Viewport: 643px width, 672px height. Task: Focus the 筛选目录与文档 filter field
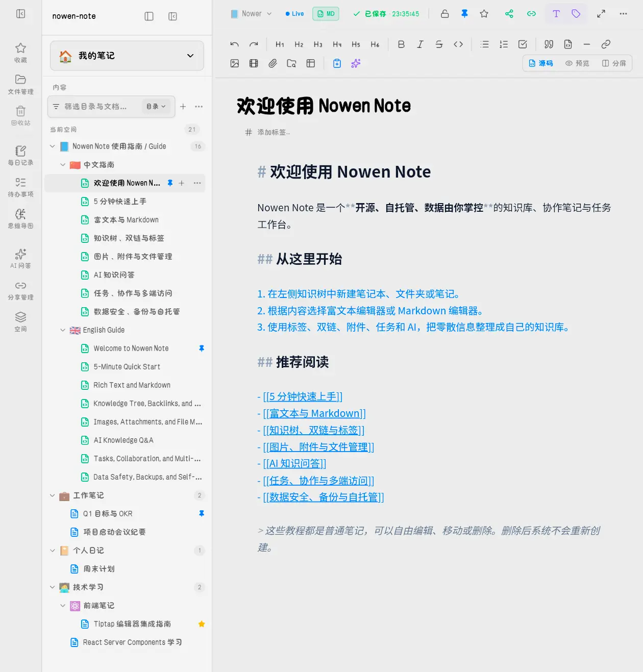tap(95, 107)
